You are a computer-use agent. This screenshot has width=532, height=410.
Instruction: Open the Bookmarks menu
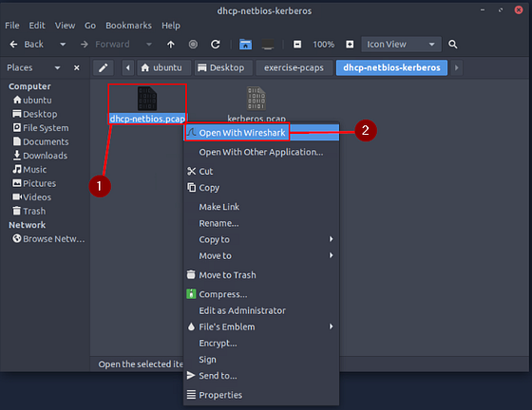[128, 26]
